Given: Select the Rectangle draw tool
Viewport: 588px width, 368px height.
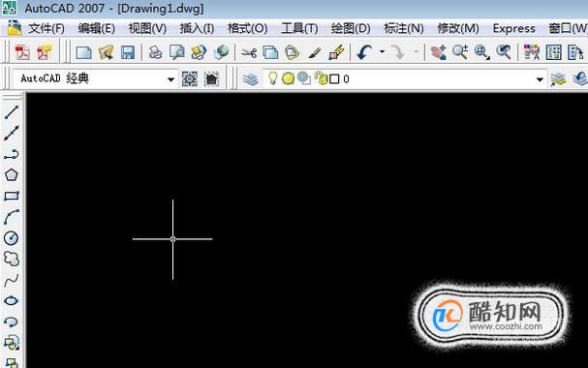Looking at the screenshot, I should [12, 196].
